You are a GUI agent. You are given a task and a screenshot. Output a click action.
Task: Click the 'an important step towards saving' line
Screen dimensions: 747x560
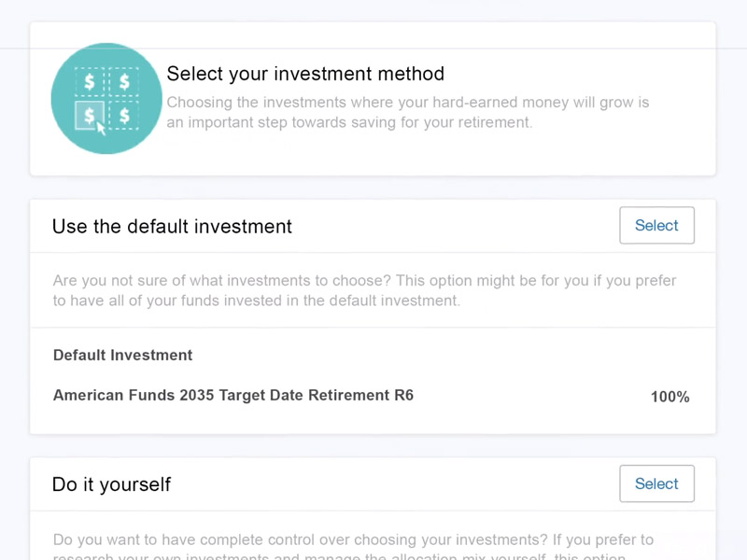pos(349,123)
